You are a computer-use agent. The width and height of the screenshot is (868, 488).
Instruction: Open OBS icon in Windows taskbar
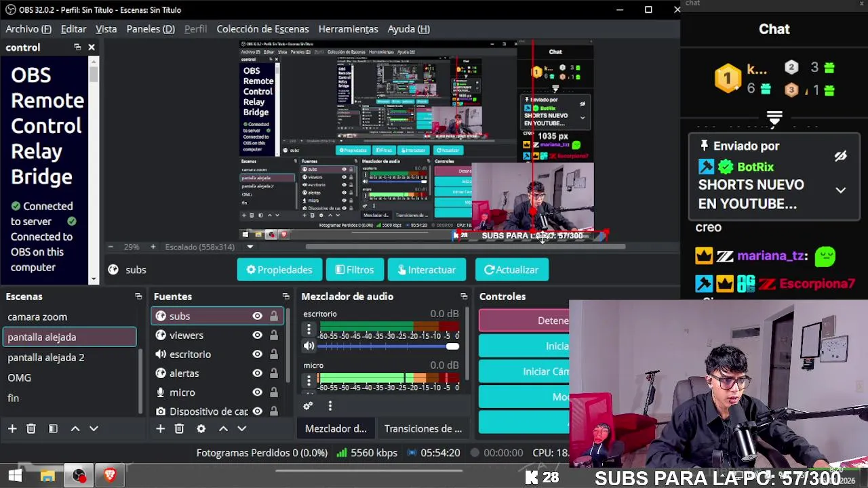pos(79,476)
